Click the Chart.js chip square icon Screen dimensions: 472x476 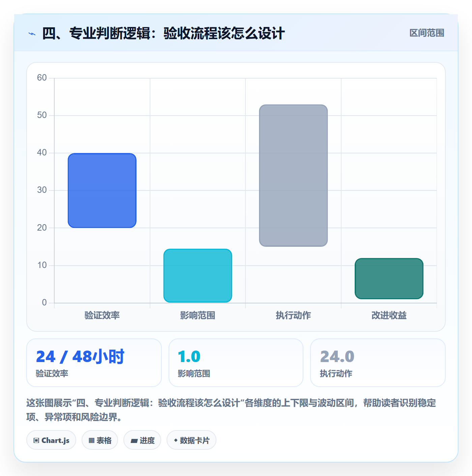(x=36, y=440)
